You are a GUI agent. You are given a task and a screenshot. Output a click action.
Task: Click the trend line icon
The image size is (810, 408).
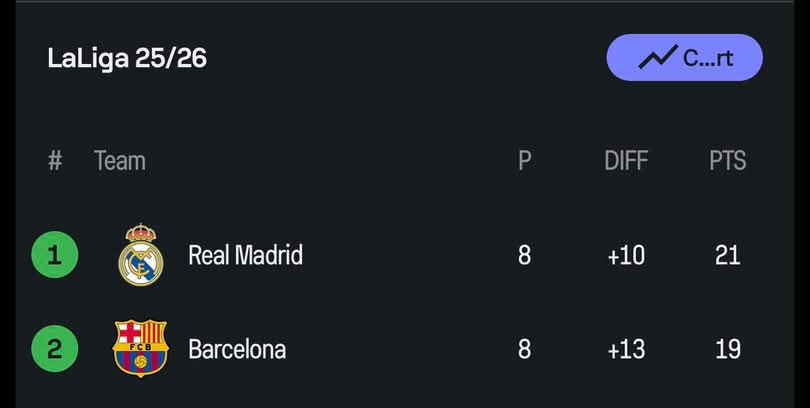tap(657, 57)
